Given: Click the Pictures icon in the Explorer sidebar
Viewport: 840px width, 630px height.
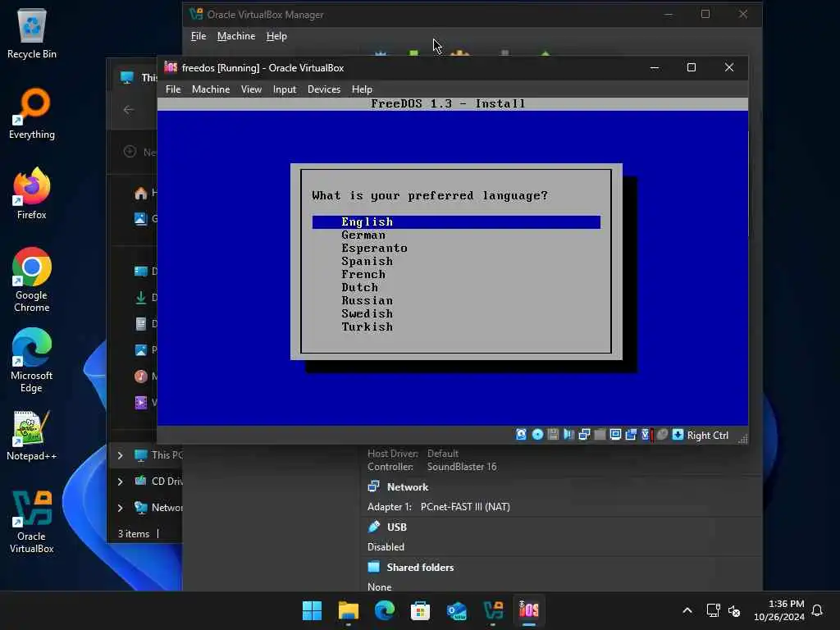Looking at the screenshot, I should tap(141, 349).
